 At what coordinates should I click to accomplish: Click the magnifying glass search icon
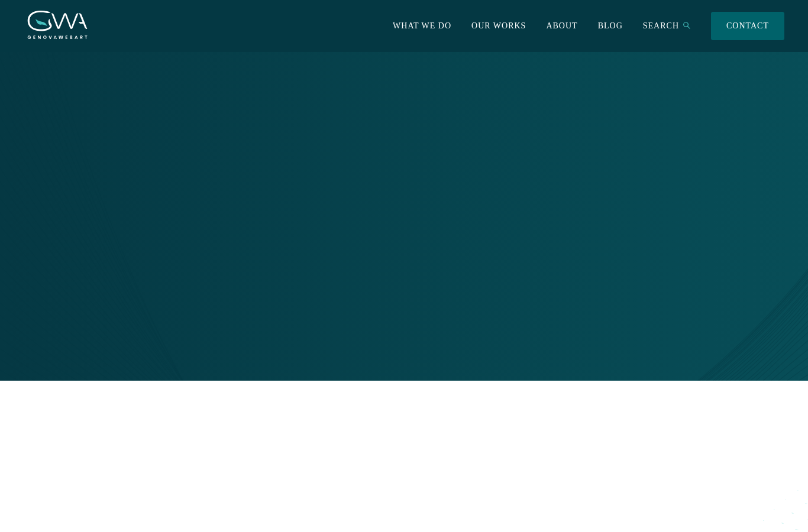pos(686,25)
